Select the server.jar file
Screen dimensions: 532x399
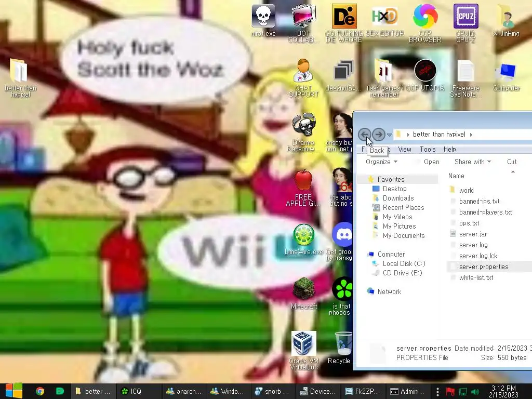point(473,234)
